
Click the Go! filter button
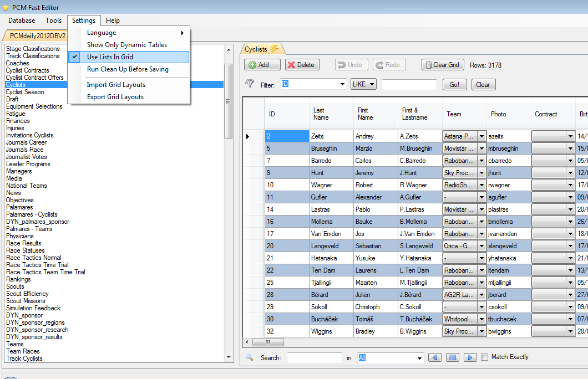click(x=454, y=85)
